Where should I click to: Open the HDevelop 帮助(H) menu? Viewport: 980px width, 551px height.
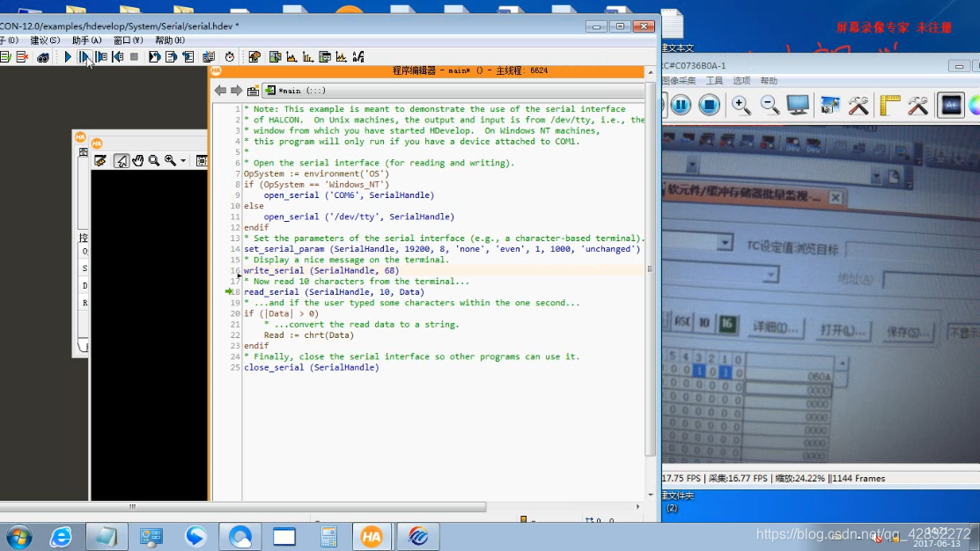point(170,40)
